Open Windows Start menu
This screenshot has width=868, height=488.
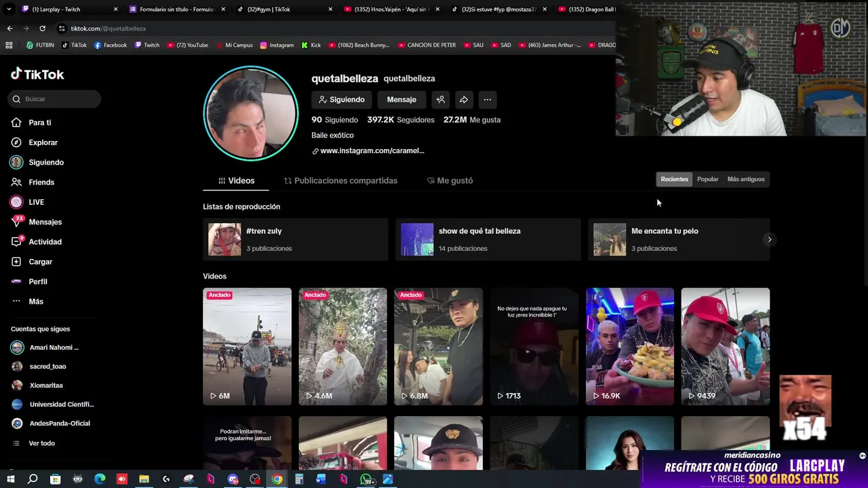tap(10, 479)
